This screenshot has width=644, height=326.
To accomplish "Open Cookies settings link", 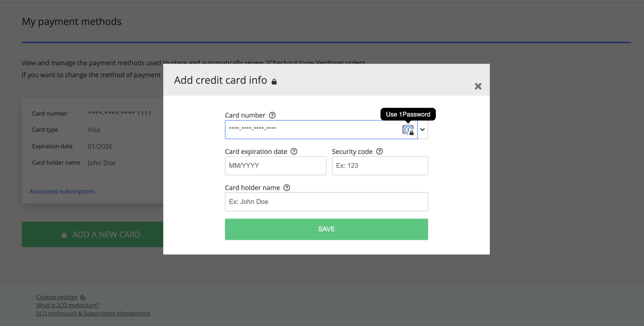I will 57,297.
